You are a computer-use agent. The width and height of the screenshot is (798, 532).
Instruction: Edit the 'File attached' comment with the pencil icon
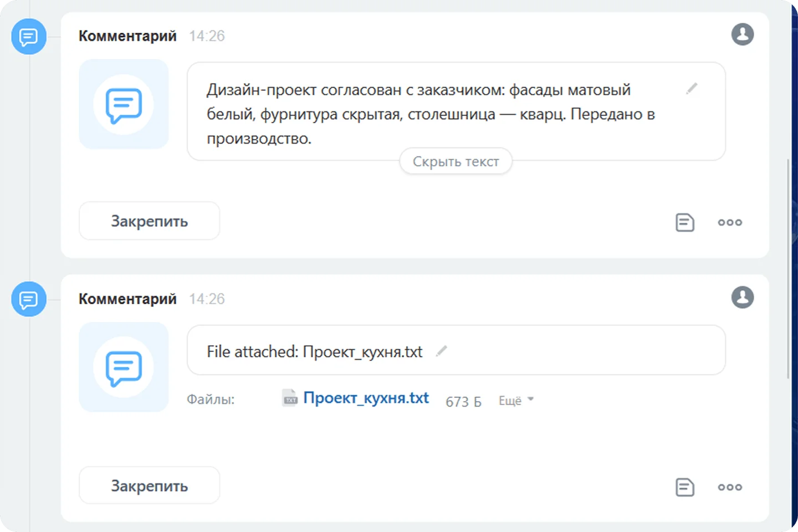(x=441, y=351)
